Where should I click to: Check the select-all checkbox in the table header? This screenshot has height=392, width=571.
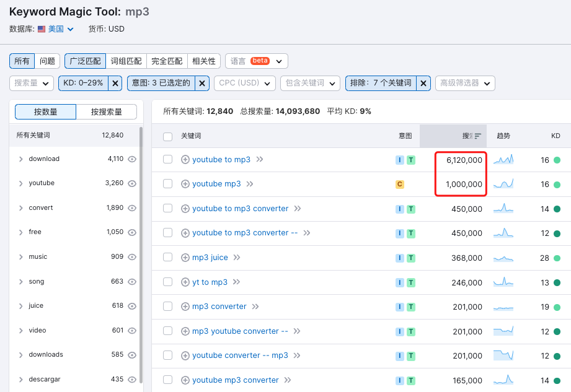pyautogui.click(x=166, y=136)
